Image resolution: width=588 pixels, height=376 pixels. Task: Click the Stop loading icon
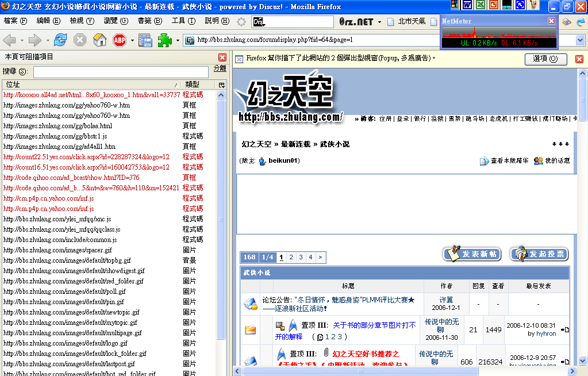pyautogui.click(x=80, y=40)
